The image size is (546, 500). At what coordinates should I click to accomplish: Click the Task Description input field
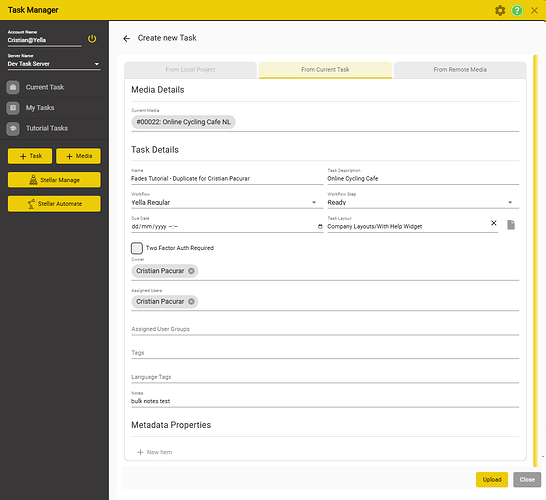423,179
